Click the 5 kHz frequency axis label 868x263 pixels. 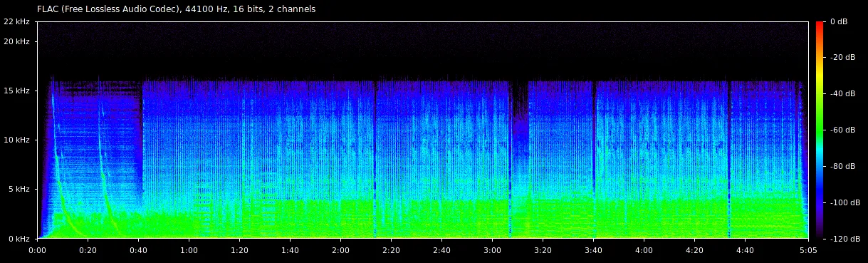tap(19, 189)
